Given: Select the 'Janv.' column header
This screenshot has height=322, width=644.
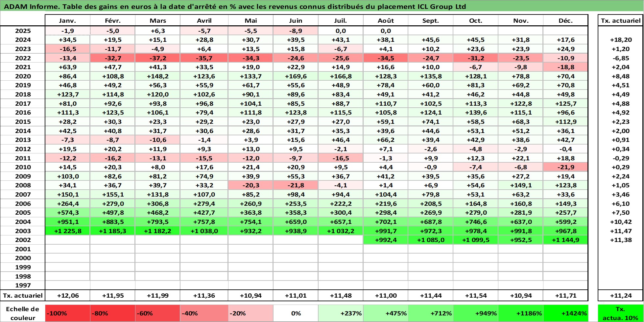Looking at the screenshot, I should [67, 20].
